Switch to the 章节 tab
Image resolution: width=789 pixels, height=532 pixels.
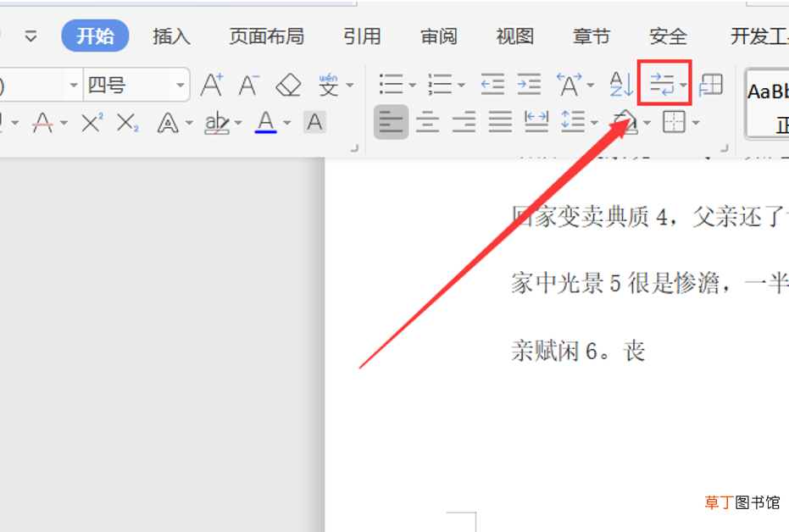(x=592, y=36)
